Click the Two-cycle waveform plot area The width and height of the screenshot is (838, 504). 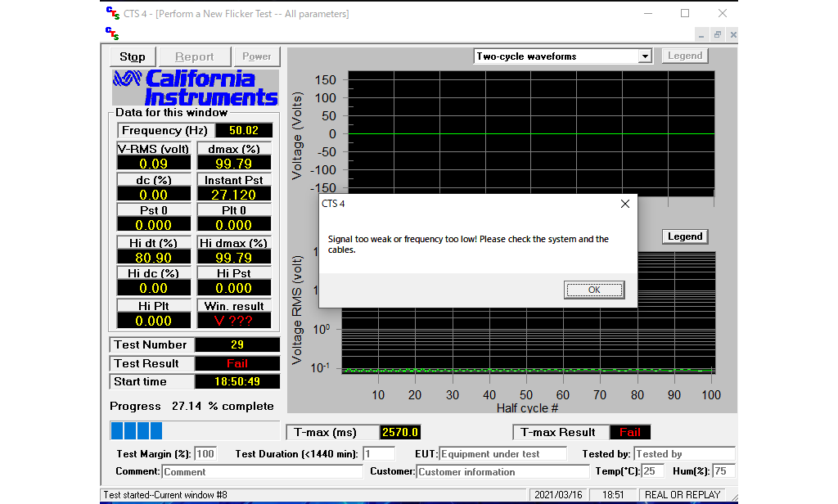click(531, 133)
